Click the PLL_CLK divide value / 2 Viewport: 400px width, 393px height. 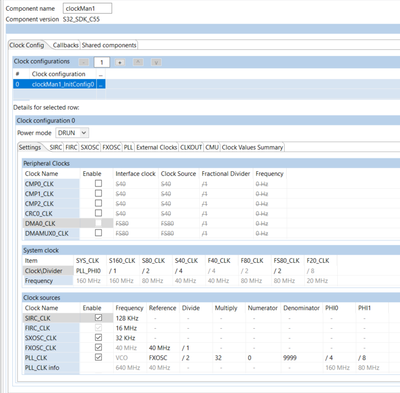point(186,358)
